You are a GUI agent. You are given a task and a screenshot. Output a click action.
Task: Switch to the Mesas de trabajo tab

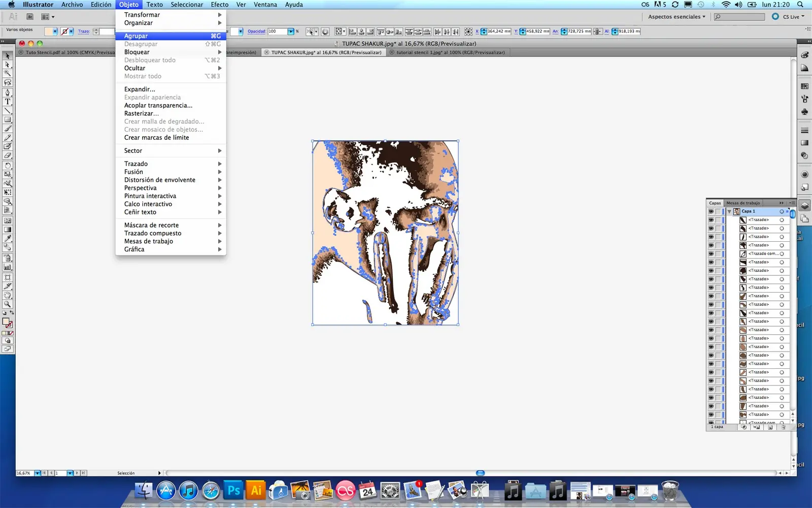pyautogui.click(x=743, y=203)
